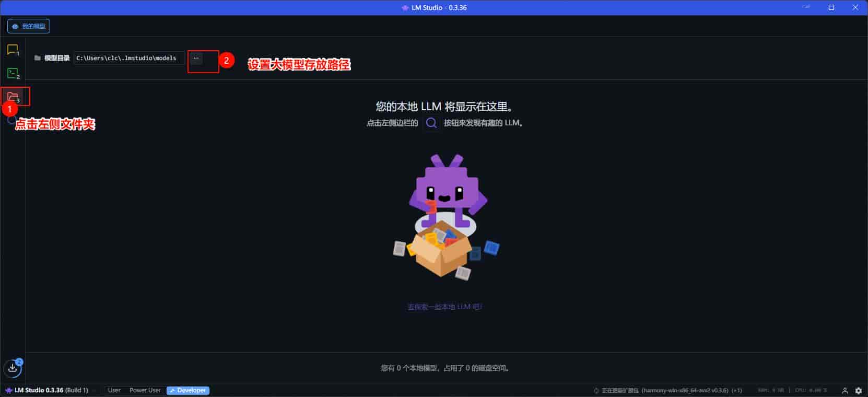
Task: Click the extension pack update status message
Action: point(672,390)
